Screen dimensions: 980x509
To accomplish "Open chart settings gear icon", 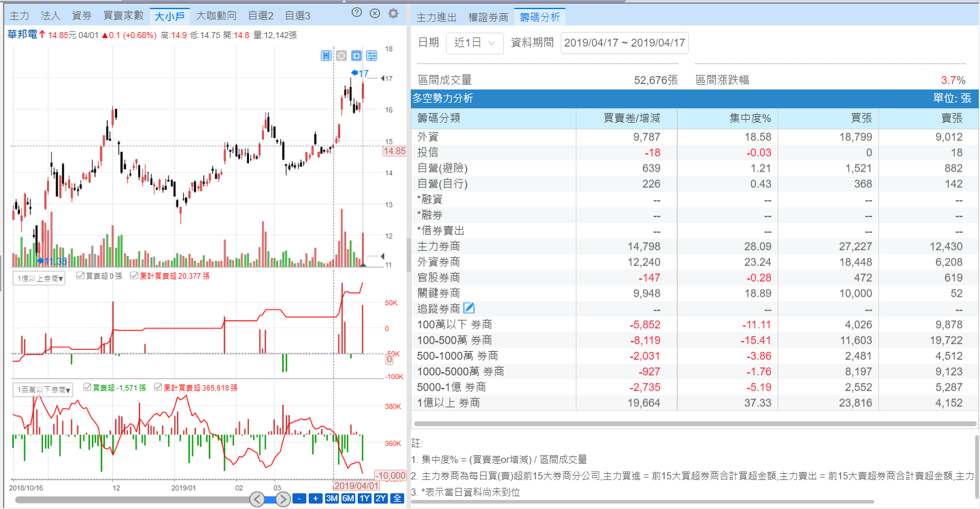I will click(x=393, y=13).
